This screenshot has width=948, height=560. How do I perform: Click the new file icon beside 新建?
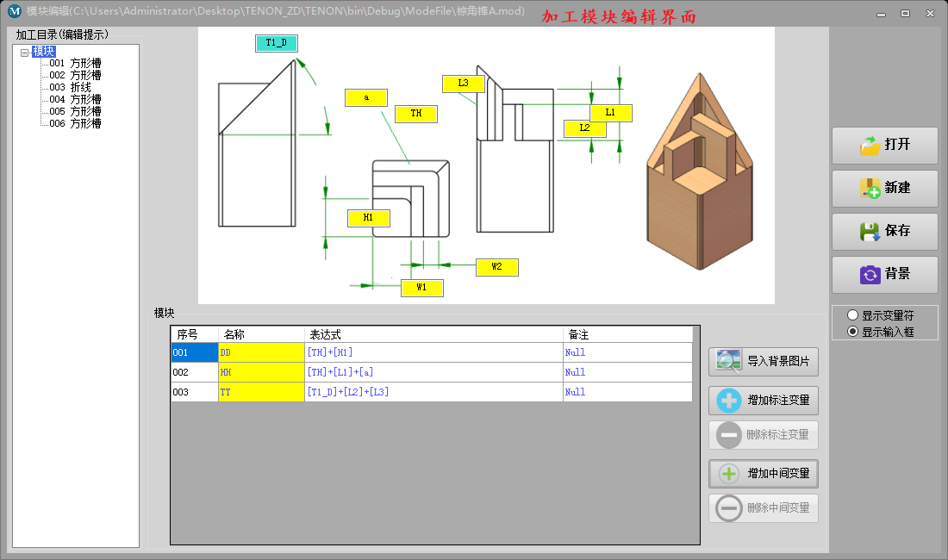tap(869, 188)
